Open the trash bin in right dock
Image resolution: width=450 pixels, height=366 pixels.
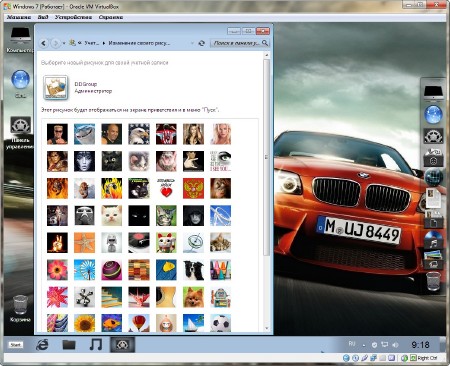coord(433,282)
